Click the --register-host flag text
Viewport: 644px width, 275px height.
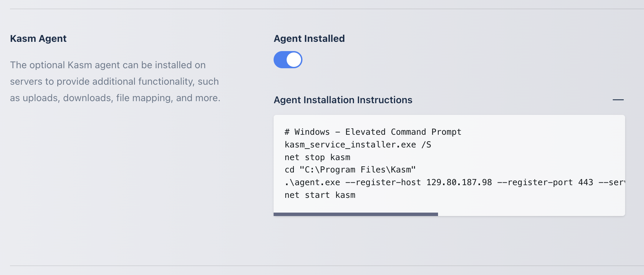coord(383,182)
